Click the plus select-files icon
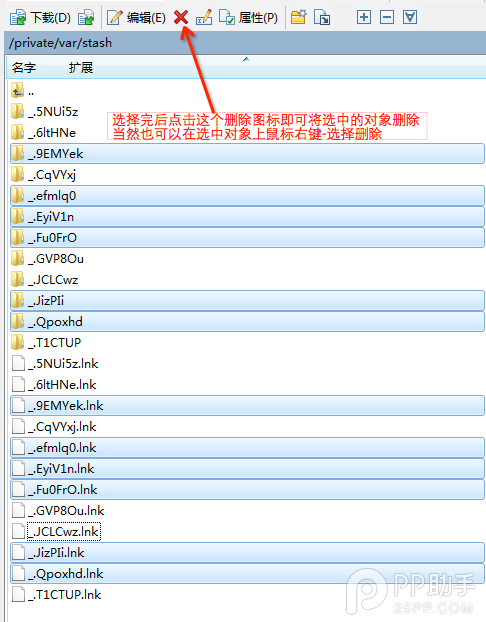The height and width of the screenshot is (622, 486). pyautogui.click(x=364, y=17)
